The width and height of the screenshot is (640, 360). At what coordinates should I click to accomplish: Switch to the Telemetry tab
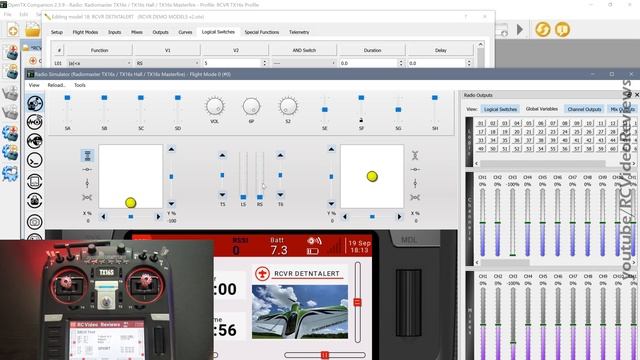pyautogui.click(x=299, y=32)
